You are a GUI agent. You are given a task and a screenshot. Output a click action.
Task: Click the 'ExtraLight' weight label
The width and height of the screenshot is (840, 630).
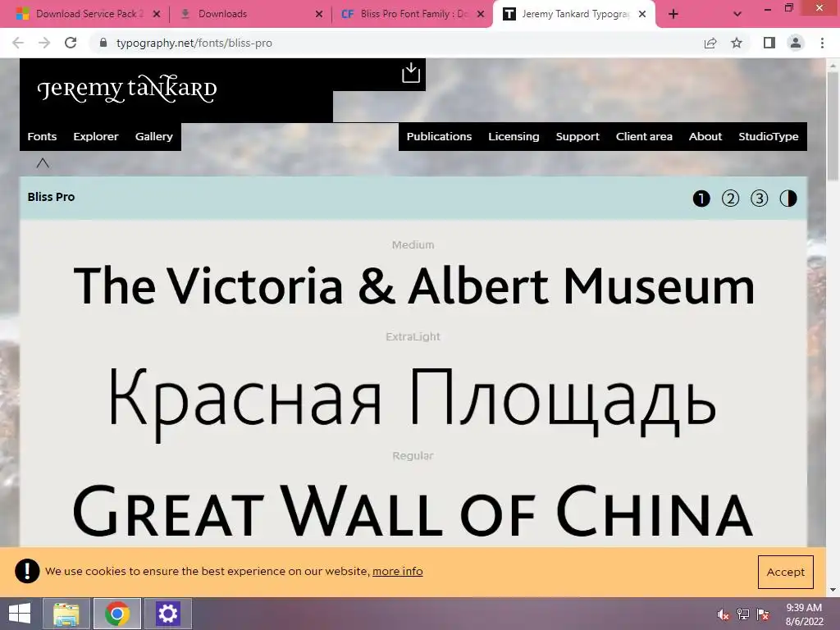(413, 336)
